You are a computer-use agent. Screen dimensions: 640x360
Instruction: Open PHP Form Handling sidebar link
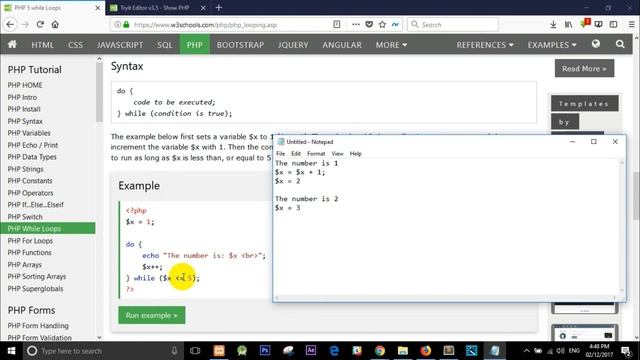click(38, 326)
